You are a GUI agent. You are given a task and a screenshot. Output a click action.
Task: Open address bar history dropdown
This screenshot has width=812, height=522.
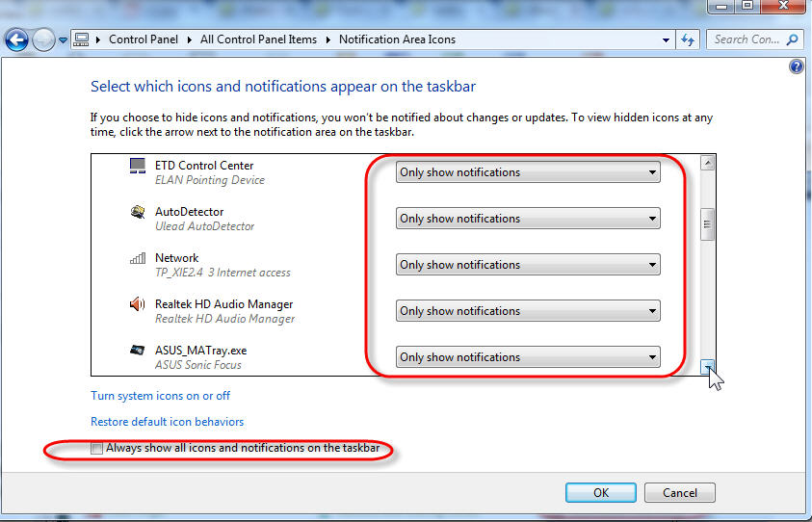pyautogui.click(x=666, y=39)
